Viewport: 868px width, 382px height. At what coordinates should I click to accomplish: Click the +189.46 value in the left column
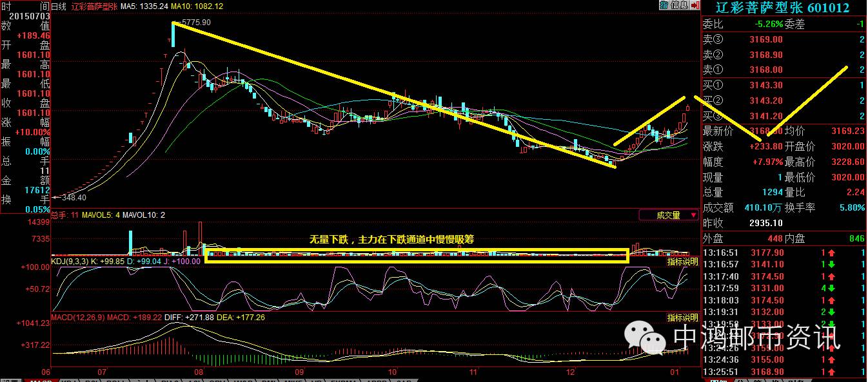click(34, 35)
